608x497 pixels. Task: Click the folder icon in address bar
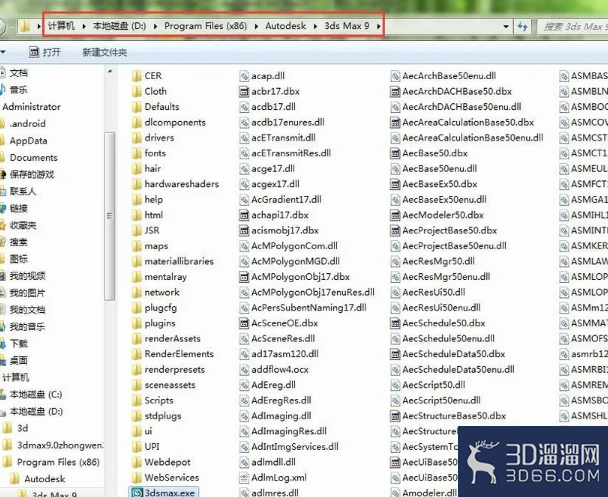coord(25,26)
